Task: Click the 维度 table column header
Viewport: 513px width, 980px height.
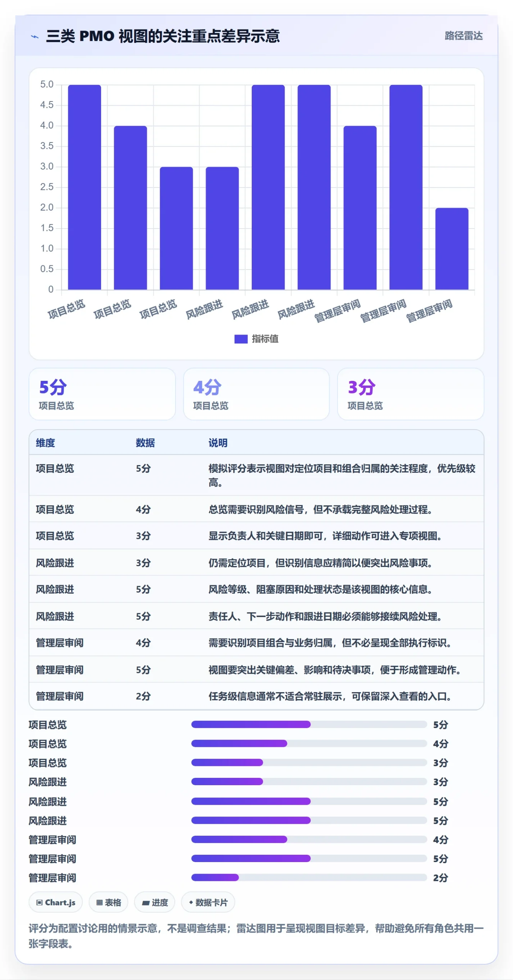Action: tap(46, 443)
